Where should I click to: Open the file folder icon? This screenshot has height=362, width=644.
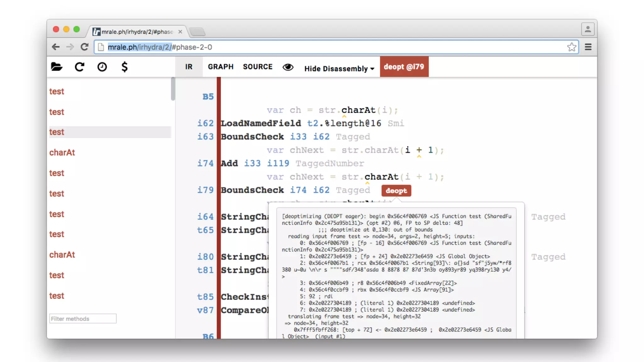coord(57,67)
